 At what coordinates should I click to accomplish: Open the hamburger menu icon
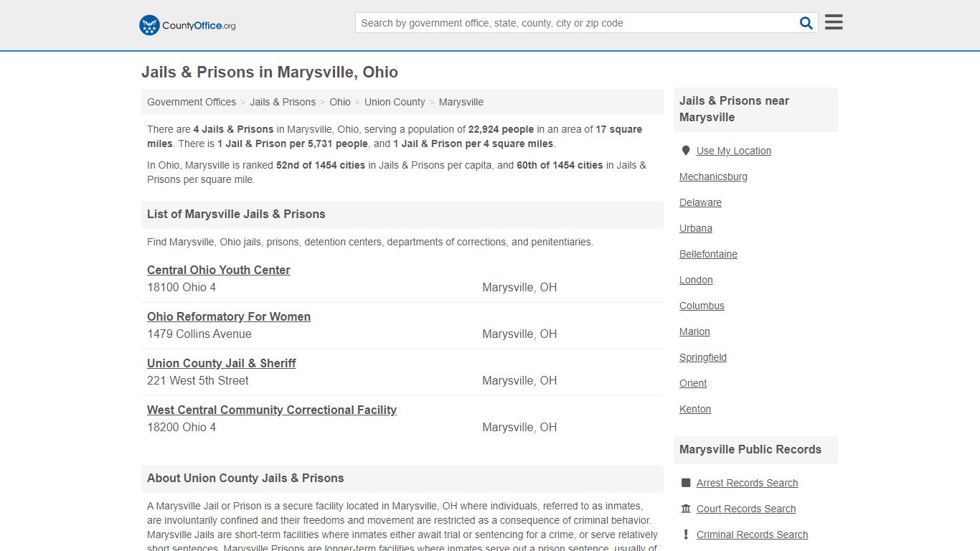pos(834,22)
